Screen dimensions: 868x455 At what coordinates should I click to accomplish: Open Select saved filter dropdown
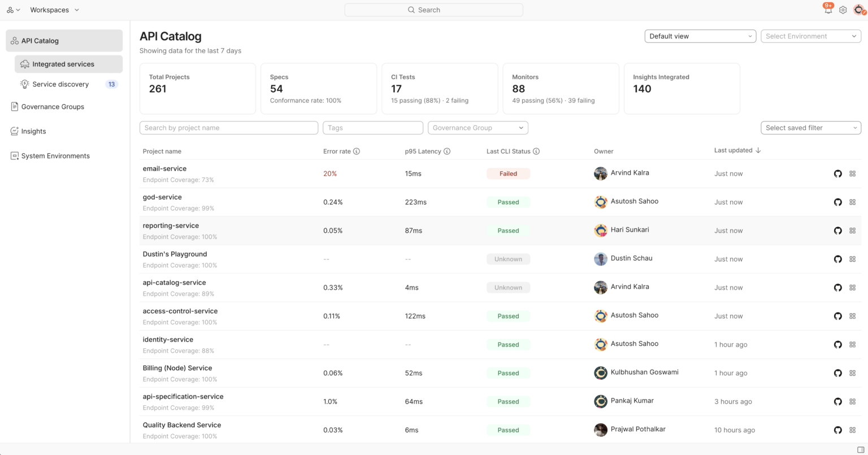click(811, 128)
